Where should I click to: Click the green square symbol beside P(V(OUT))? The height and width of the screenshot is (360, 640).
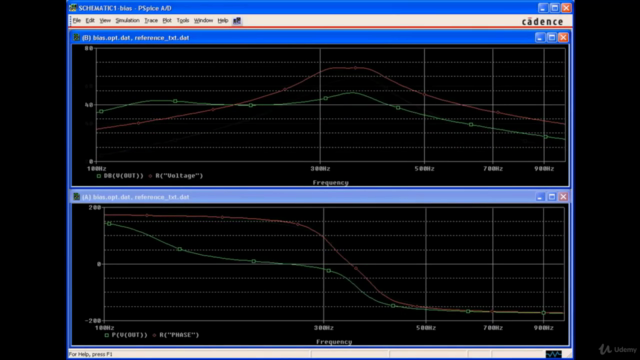pyautogui.click(x=107, y=335)
